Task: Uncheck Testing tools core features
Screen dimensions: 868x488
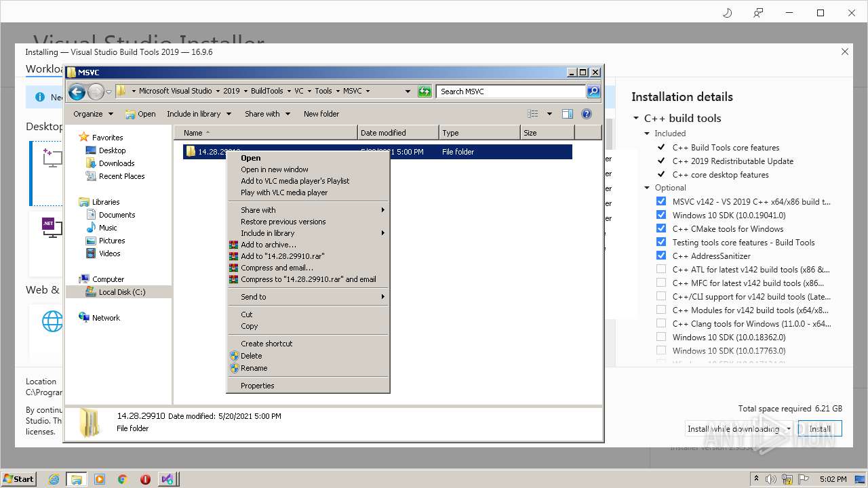Action: (x=661, y=242)
